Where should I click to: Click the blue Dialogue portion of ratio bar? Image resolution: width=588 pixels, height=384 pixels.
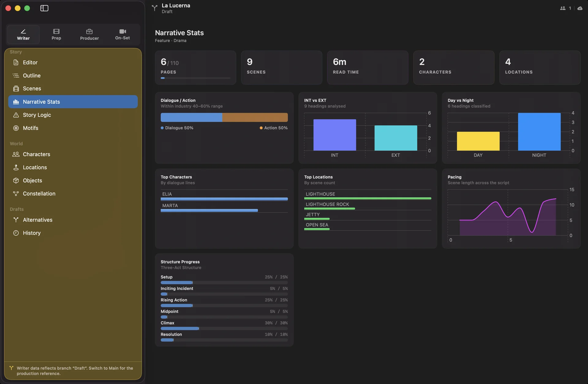click(191, 117)
